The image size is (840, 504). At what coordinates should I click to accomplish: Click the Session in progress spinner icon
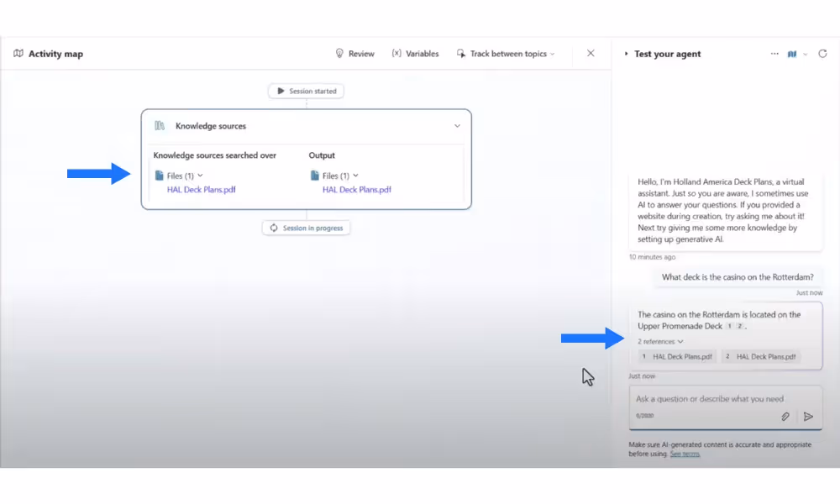point(274,228)
